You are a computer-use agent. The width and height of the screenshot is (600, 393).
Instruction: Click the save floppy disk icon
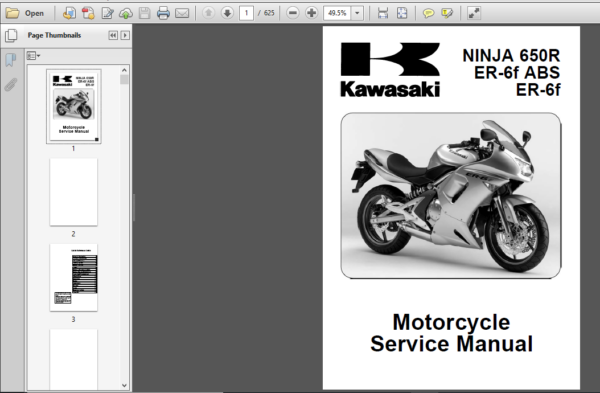point(144,13)
